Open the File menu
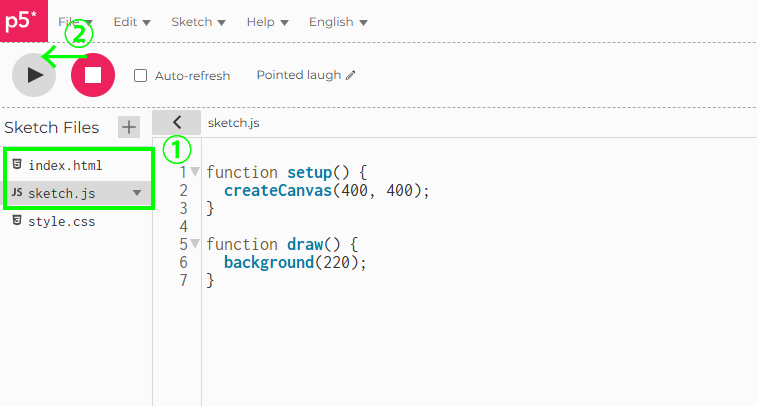 [x=76, y=22]
